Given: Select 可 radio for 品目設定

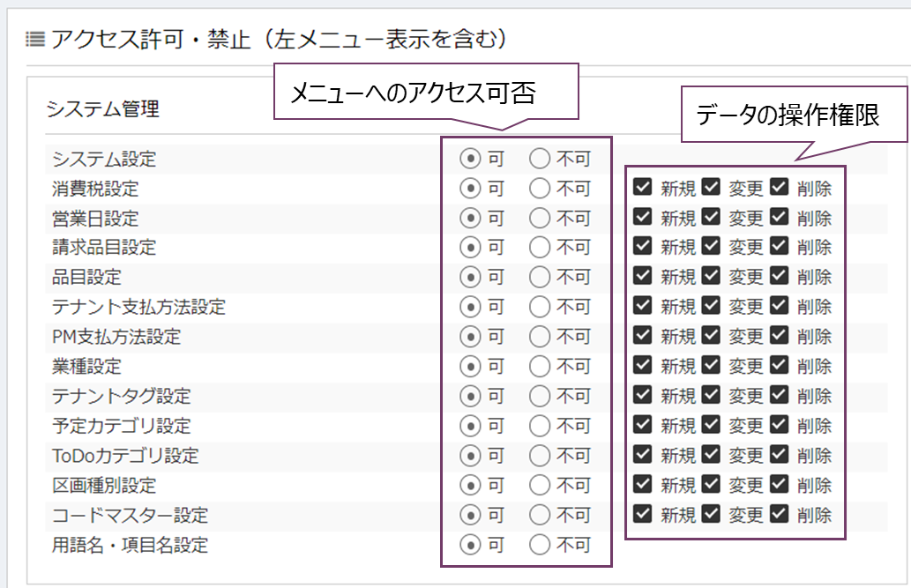Looking at the screenshot, I should click(x=471, y=278).
